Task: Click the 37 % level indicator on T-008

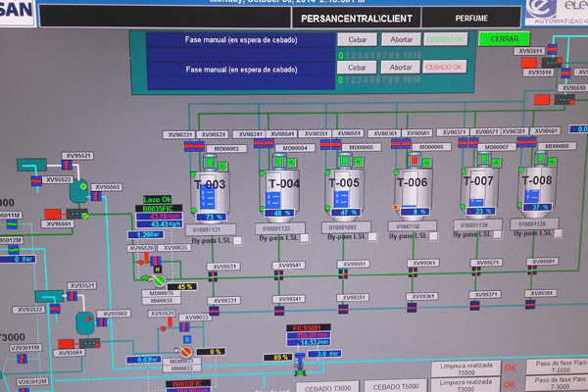Action: (538, 207)
